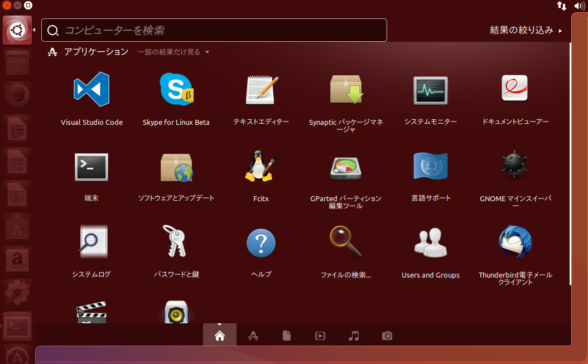Switch to the Video lens tab

[x=320, y=336]
